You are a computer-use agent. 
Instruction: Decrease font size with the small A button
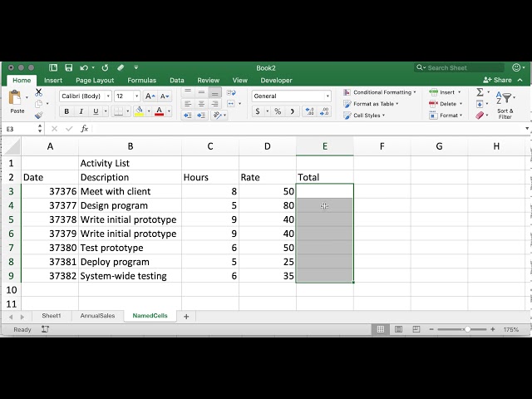[165, 96]
